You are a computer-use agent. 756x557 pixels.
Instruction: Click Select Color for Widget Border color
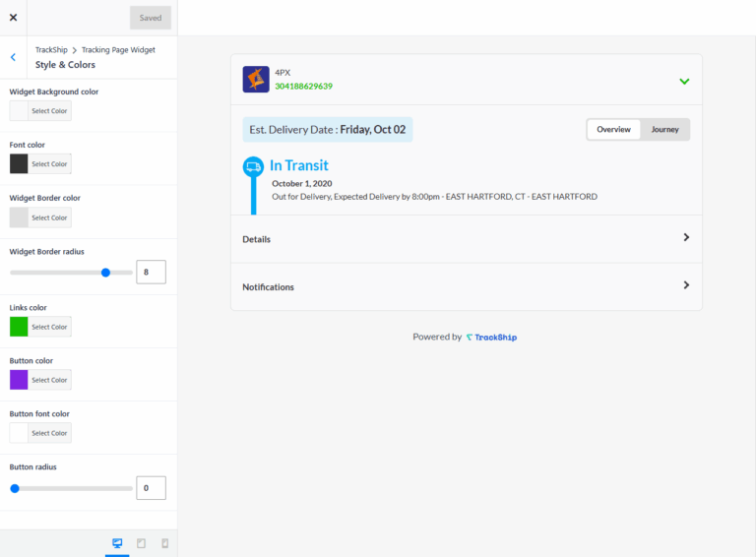click(49, 217)
